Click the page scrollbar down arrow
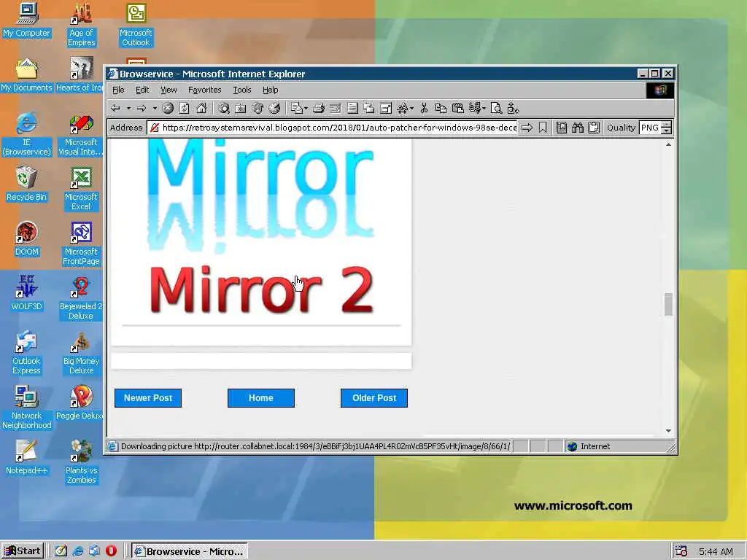The image size is (747, 560). (668, 430)
